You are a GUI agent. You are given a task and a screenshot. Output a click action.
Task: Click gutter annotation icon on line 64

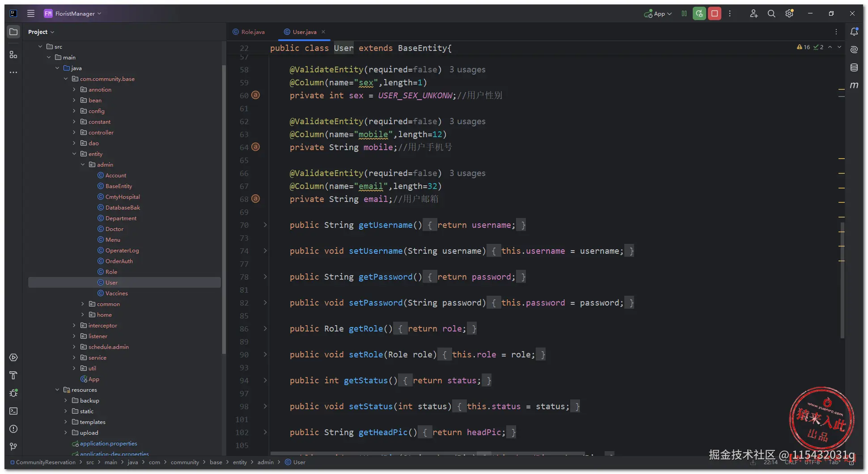[x=255, y=147]
